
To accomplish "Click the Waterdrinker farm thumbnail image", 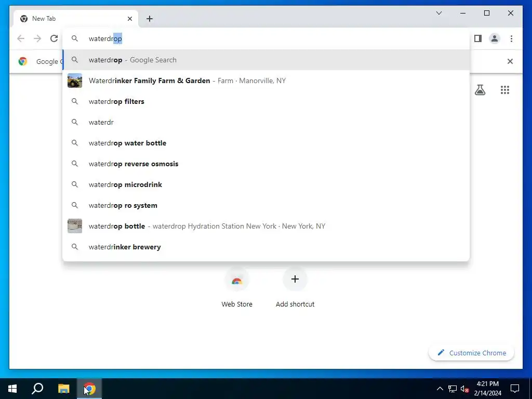I will 75,81.
